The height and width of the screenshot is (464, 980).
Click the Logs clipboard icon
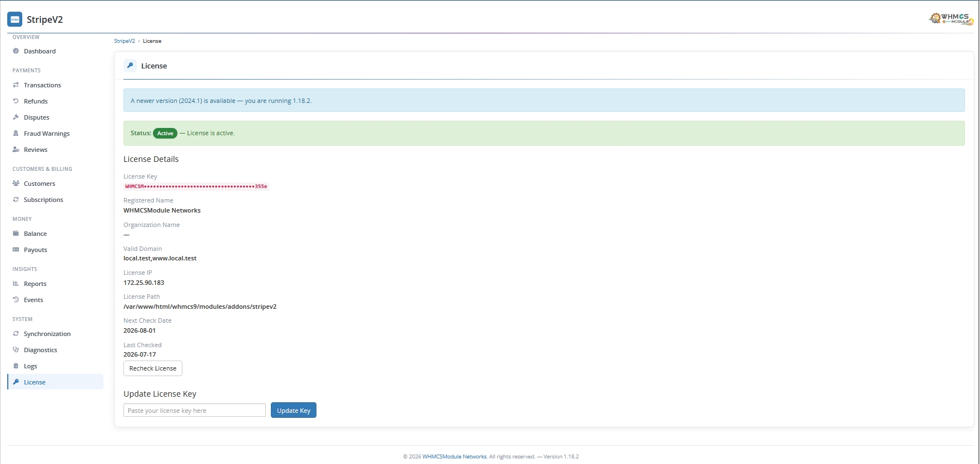tap(16, 366)
